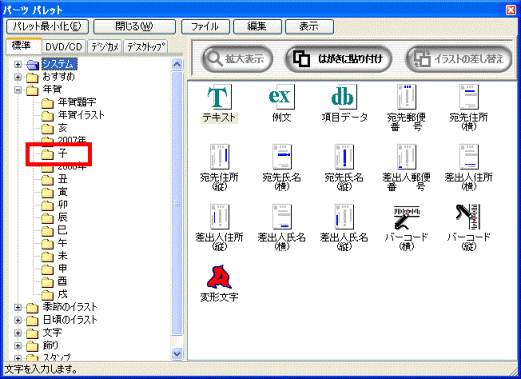Viewport: 521px width, 379px height.
Task: Select the 酉 folder
Action: pos(62,281)
